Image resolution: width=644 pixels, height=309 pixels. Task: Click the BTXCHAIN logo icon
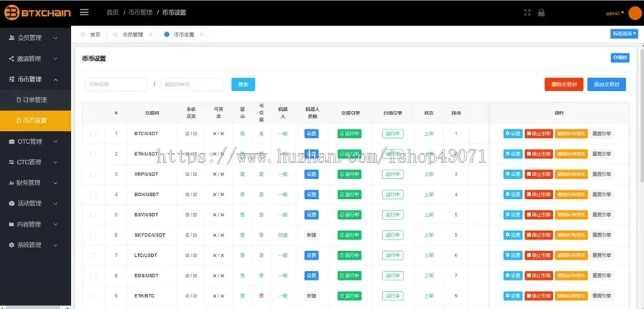point(12,13)
